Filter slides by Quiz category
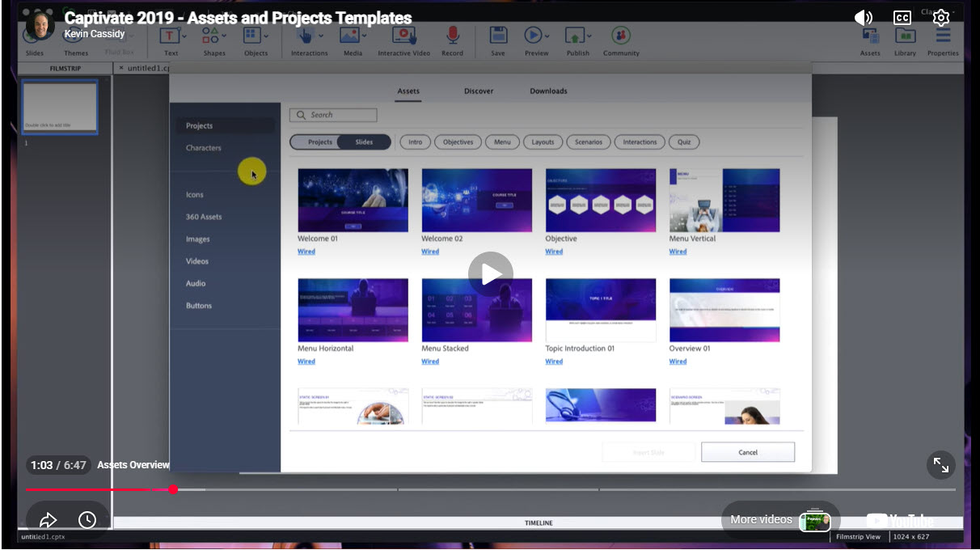 point(684,142)
